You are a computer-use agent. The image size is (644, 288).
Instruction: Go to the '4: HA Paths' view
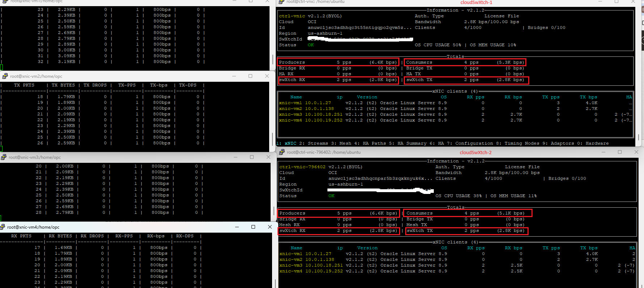(x=370, y=143)
